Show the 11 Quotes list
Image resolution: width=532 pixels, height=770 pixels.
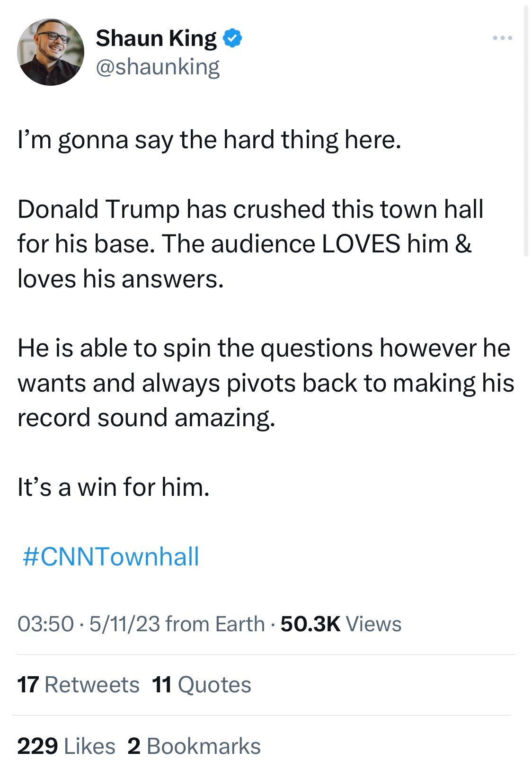pyautogui.click(x=202, y=685)
